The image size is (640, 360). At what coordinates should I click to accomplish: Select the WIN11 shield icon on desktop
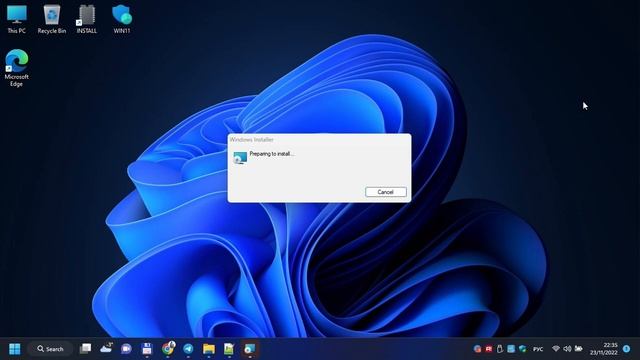tap(122, 19)
